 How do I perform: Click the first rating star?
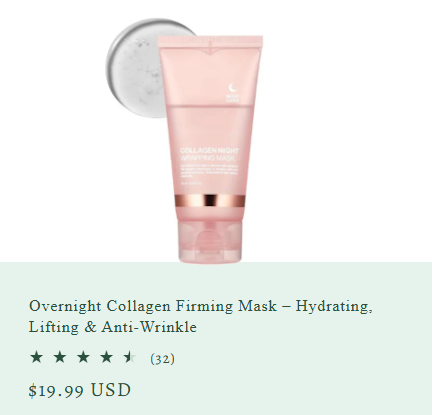pos(36,357)
